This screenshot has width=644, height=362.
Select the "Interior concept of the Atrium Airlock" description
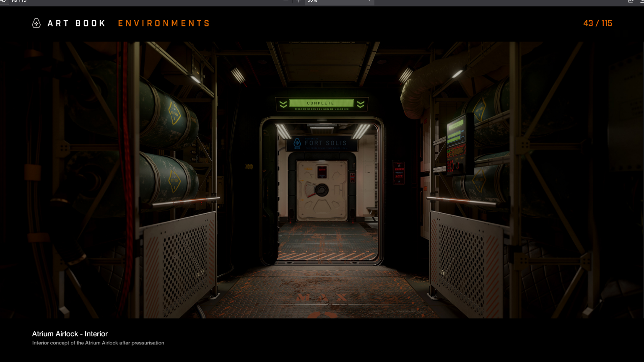pyautogui.click(x=98, y=343)
